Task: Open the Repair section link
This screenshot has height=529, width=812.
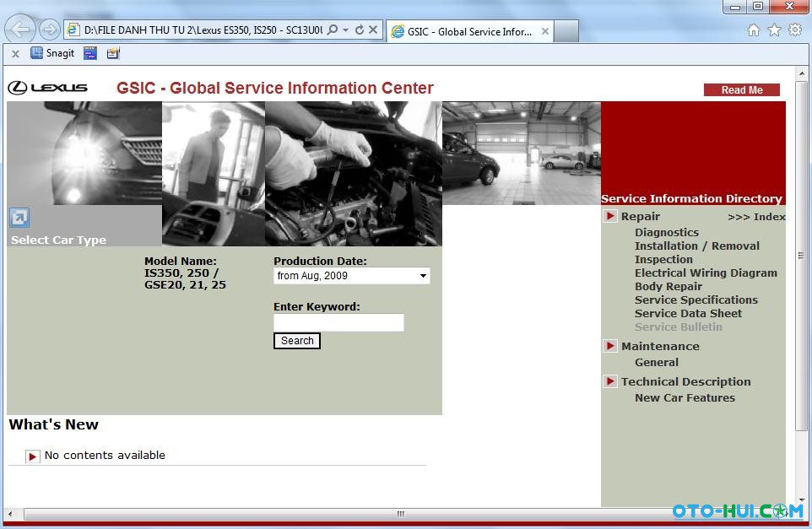Action: (641, 216)
